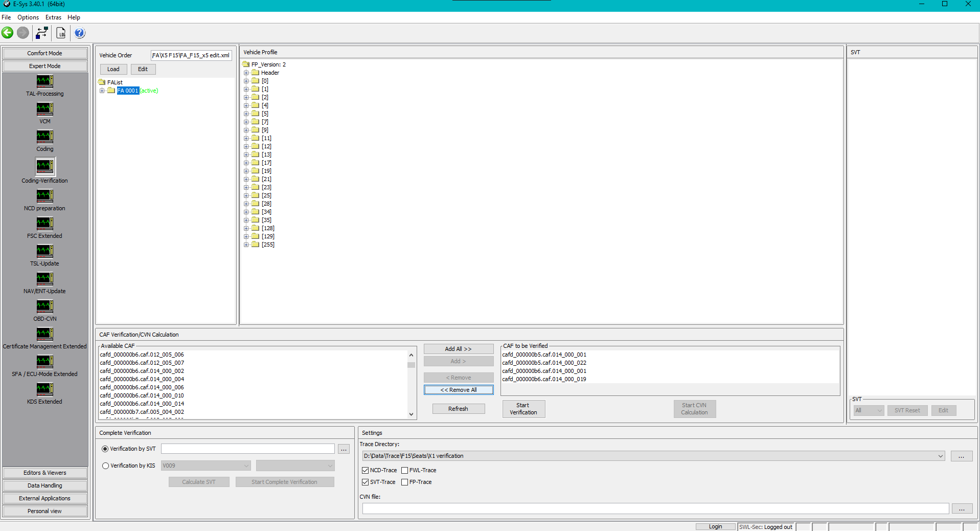Image resolution: width=980 pixels, height=531 pixels.
Task: Click the blue help question mark icon
Action: [x=80, y=33]
